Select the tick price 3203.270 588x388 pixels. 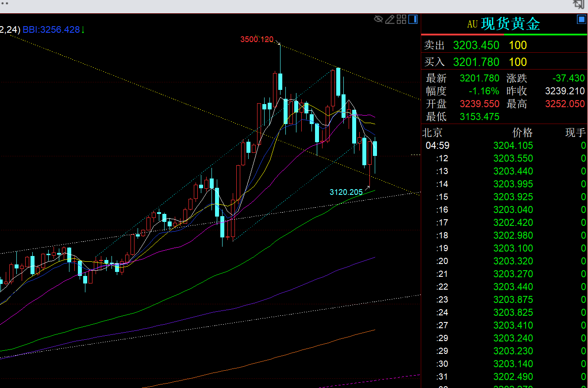pyautogui.click(x=513, y=274)
